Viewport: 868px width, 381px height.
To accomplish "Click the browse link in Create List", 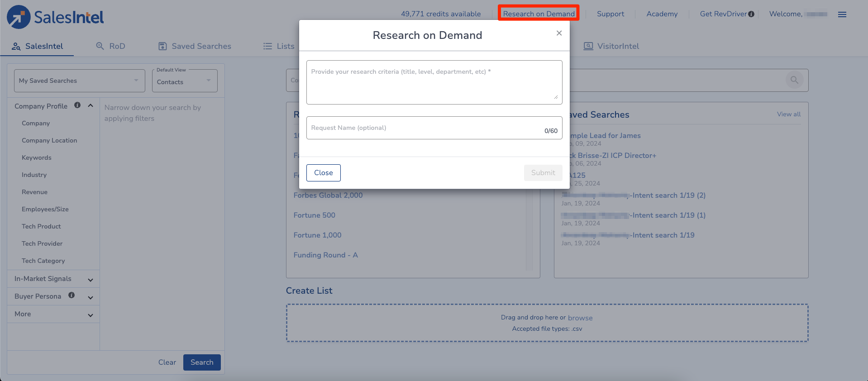I will pos(580,318).
